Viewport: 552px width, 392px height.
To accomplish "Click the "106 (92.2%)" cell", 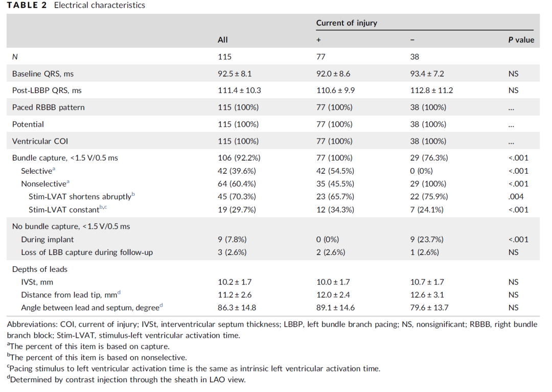I will click(238, 158).
